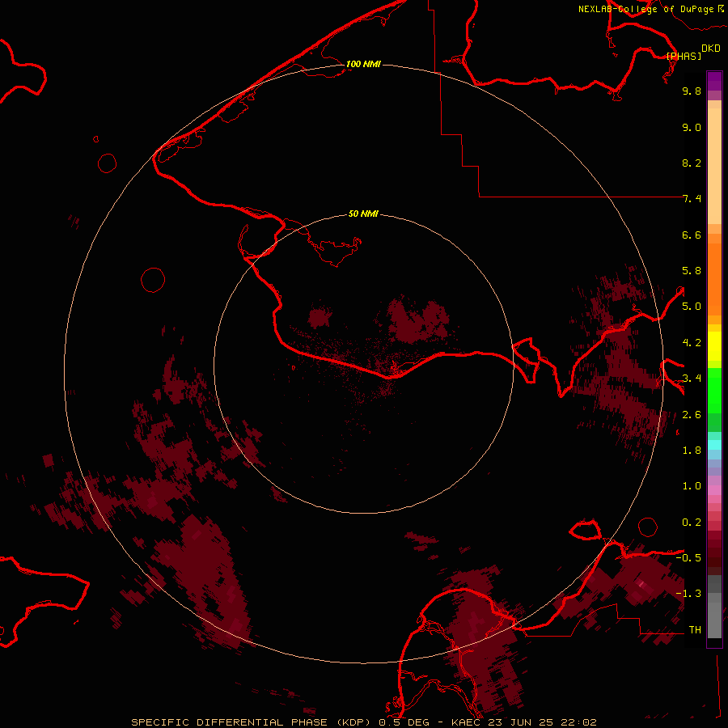728x728 pixels.
Task: Click the 5.8 color scale value
Action: [x=692, y=271]
